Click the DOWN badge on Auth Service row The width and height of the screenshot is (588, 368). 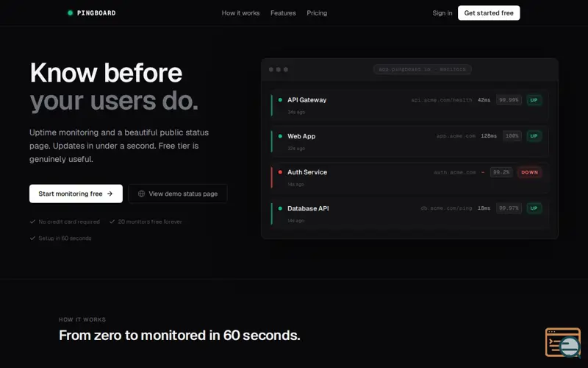coord(529,172)
